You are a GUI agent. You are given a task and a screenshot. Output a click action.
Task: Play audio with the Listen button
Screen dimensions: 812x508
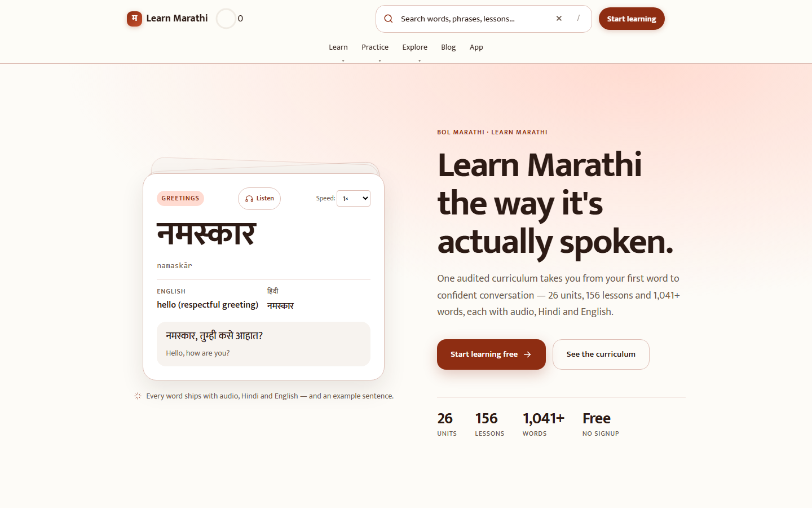[x=259, y=199]
